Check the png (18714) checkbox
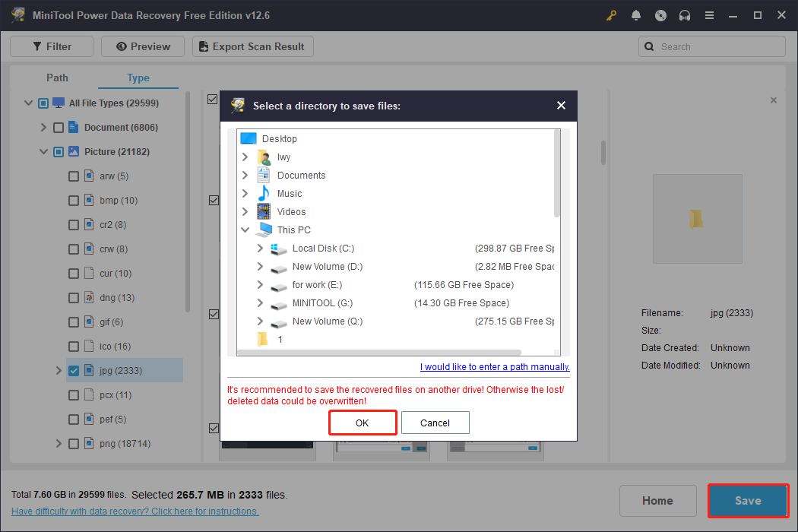 pos(74,443)
